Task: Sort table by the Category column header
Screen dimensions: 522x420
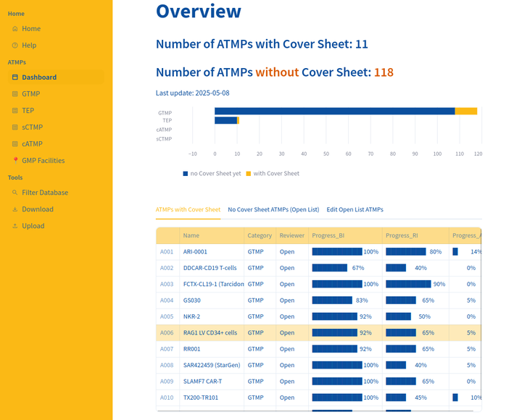Action: 260,235
